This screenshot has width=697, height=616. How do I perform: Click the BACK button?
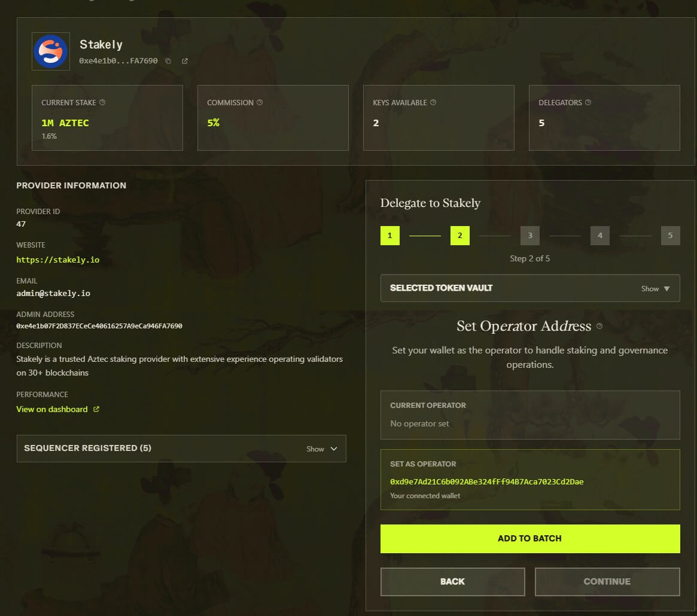(452, 581)
